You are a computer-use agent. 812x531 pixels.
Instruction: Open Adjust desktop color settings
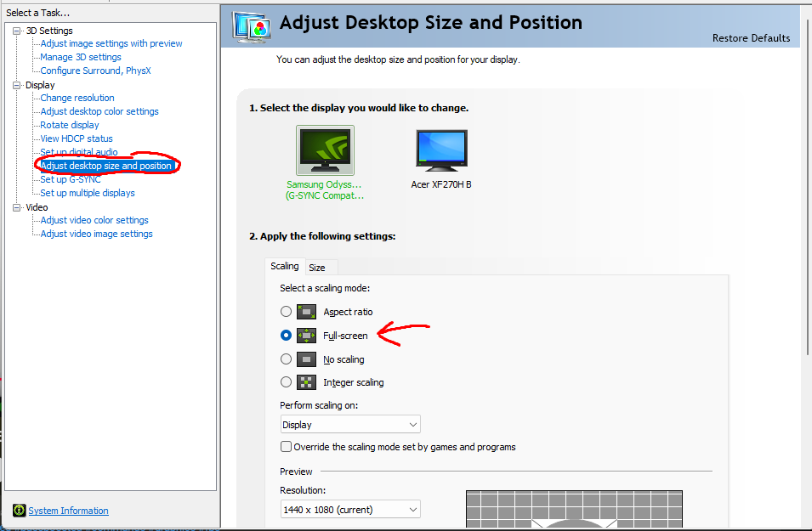tap(99, 111)
